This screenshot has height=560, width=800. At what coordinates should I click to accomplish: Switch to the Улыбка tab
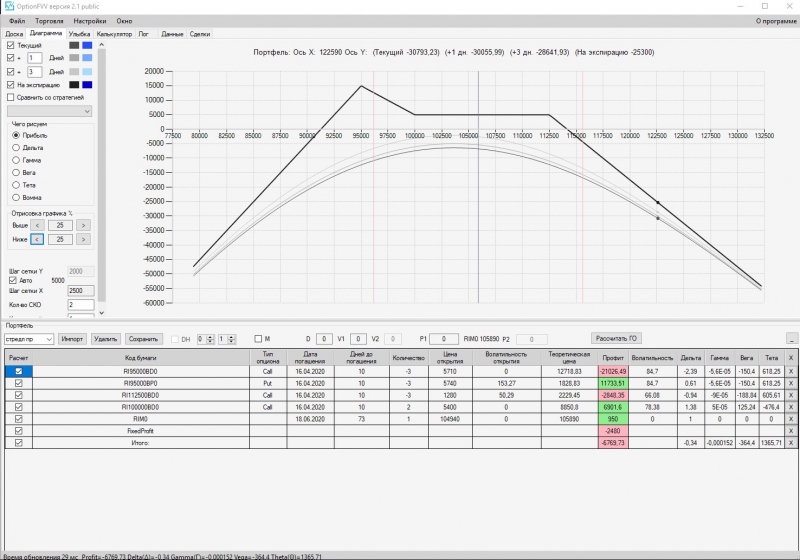click(80, 34)
